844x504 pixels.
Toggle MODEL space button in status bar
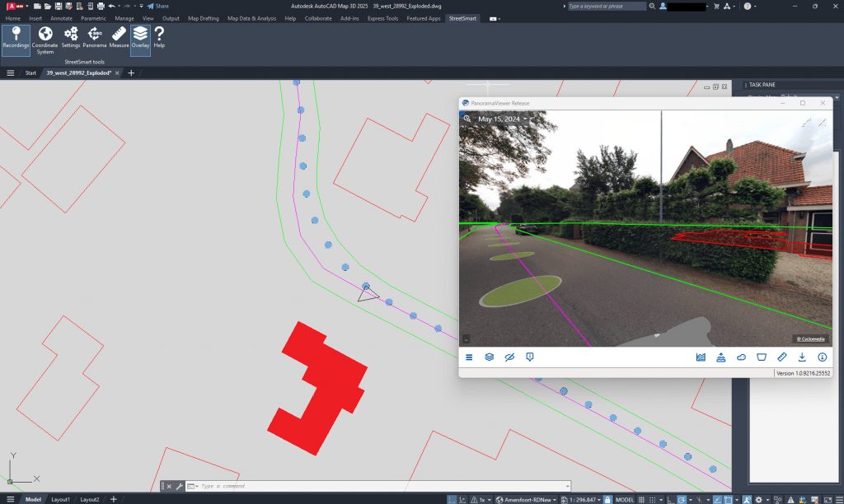tap(625, 500)
